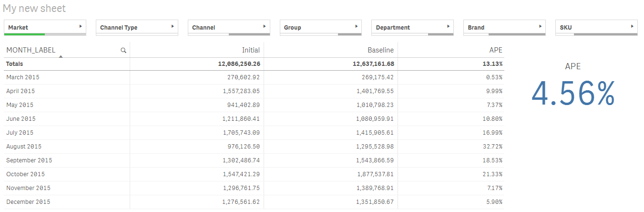This screenshot has width=644, height=212.
Task: Open the Channel filter list
Action: point(265,27)
